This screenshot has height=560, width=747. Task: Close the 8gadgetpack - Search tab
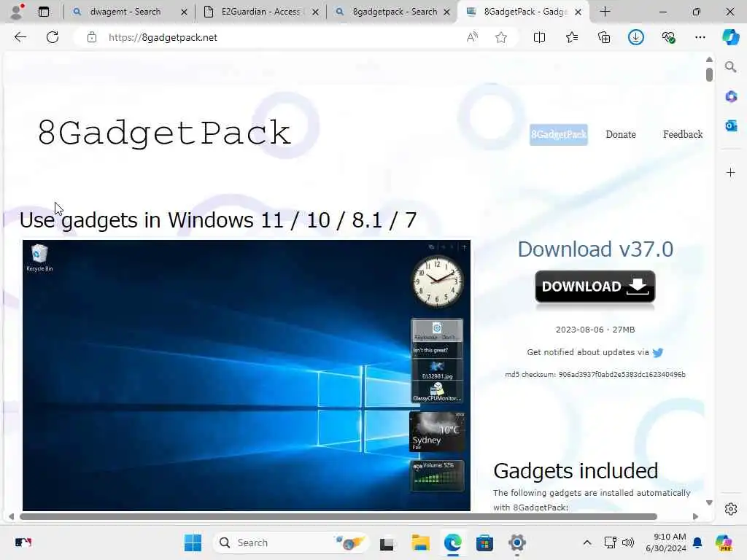(x=447, y=12)
